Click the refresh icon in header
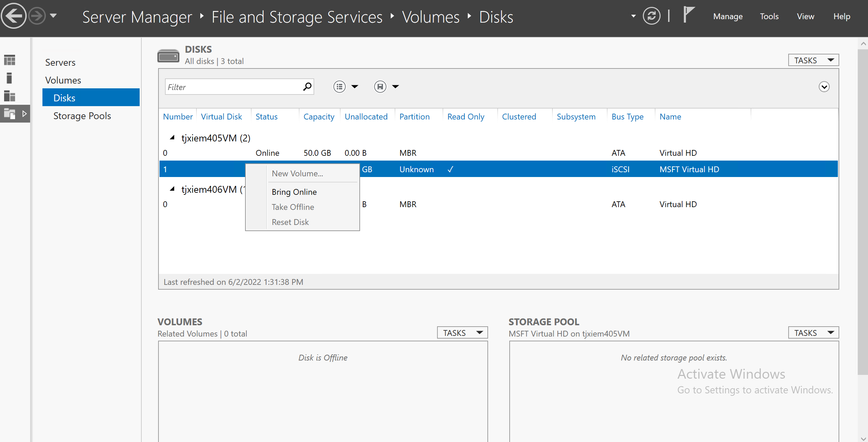Viewport: 868px width, 442px height. pos(651,16)
